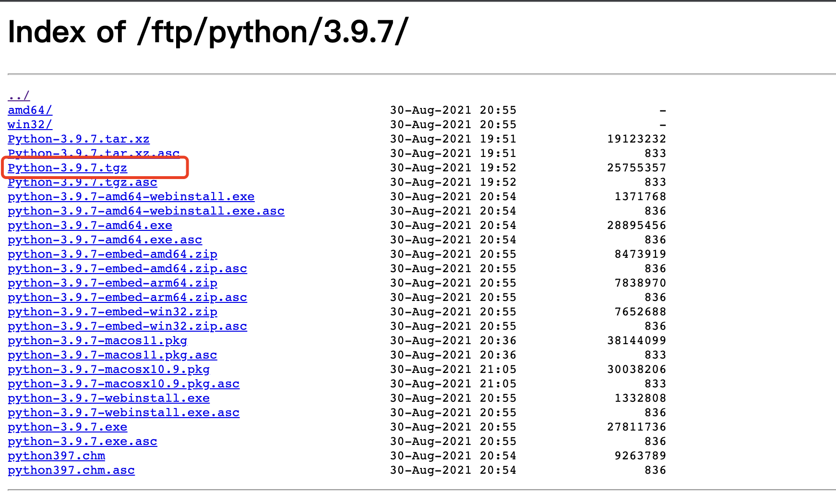Select the file size 38144099

[x=636, y=340]
